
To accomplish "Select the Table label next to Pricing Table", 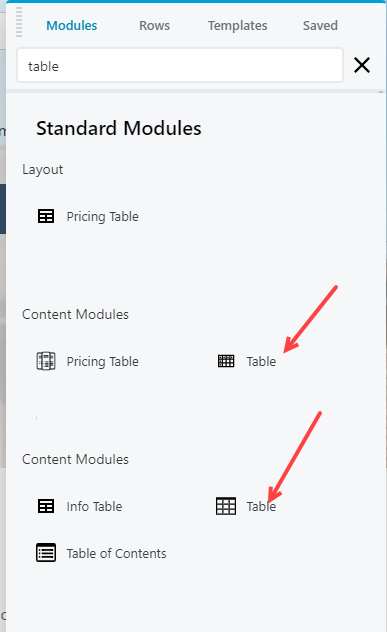I will pyautogui.click(x=261, y=362).
